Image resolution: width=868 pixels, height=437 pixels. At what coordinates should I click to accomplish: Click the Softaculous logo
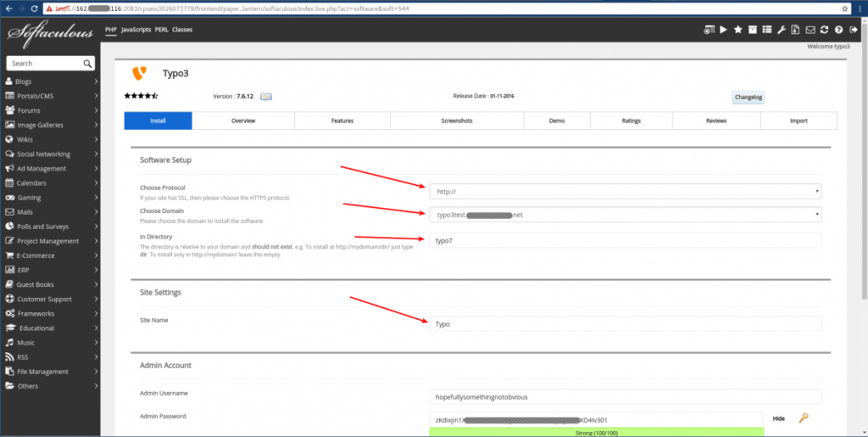(50, 32)
